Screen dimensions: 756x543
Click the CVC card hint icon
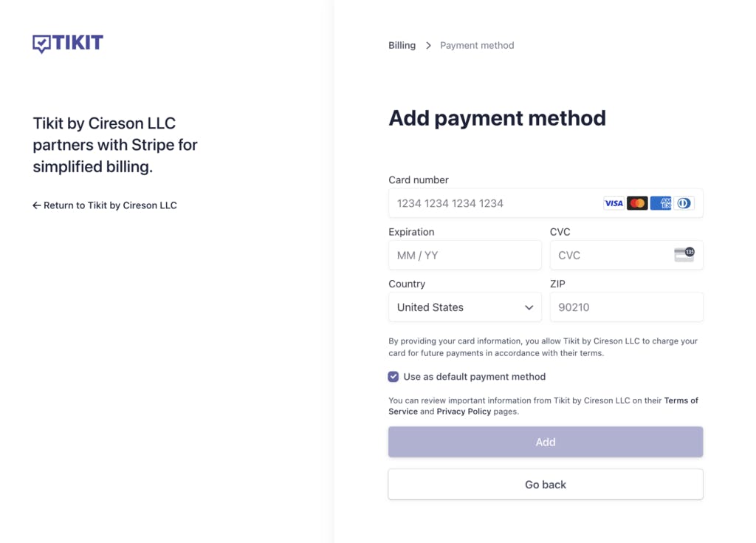684,255
